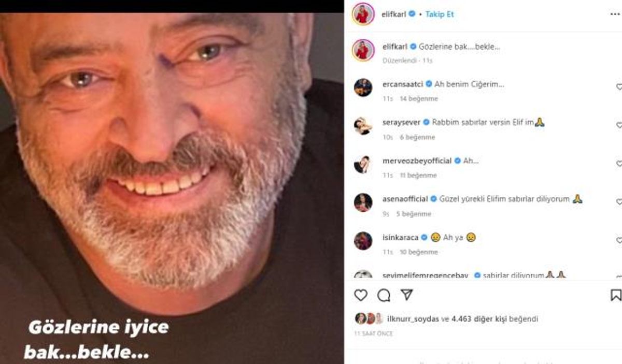Open the three-dot more options menu
Screen dimensions: 622x364
point(615,14)
